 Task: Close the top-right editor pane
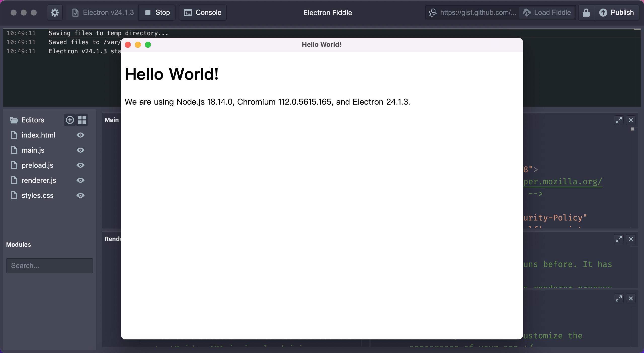tap(631, 120)
